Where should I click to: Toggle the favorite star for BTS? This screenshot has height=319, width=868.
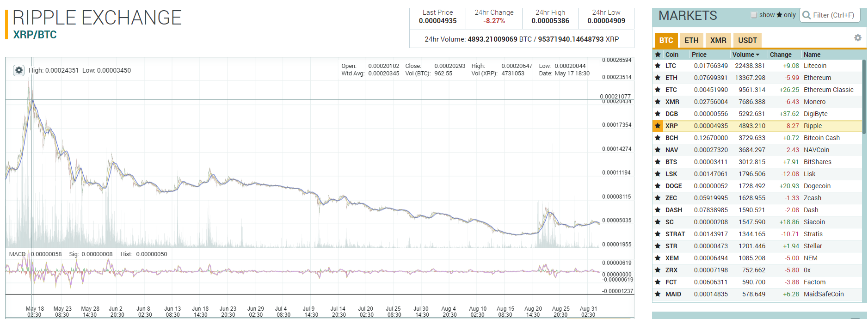pos(658,162)
